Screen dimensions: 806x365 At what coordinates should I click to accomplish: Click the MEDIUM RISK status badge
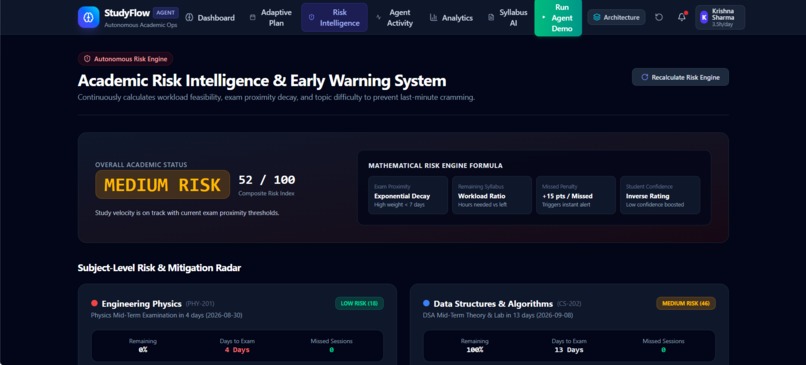point(162,185)
